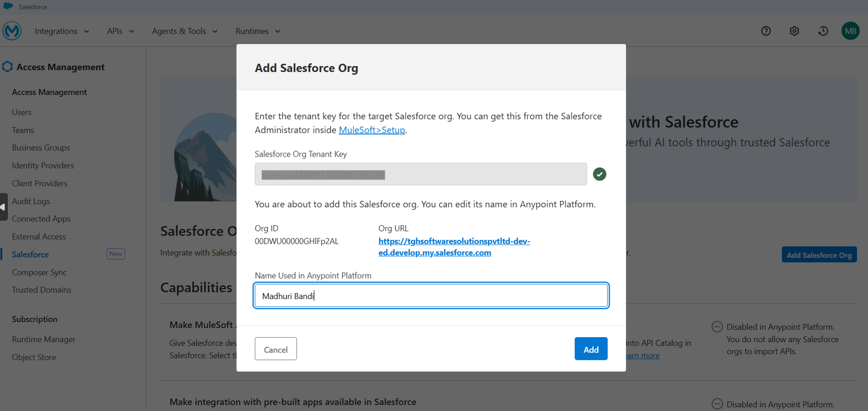Viewport: 868px width, 411px height.
Task: Open the Agents & Tools dropdown
Action: pos(185,31)
